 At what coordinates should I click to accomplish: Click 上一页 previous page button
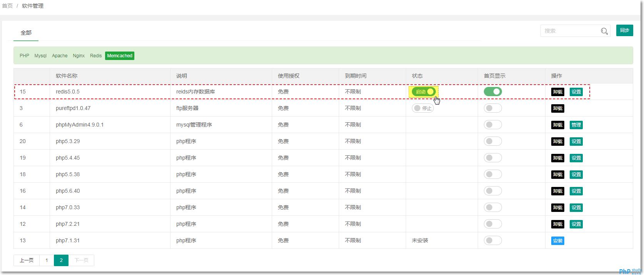tap(27, 260)
